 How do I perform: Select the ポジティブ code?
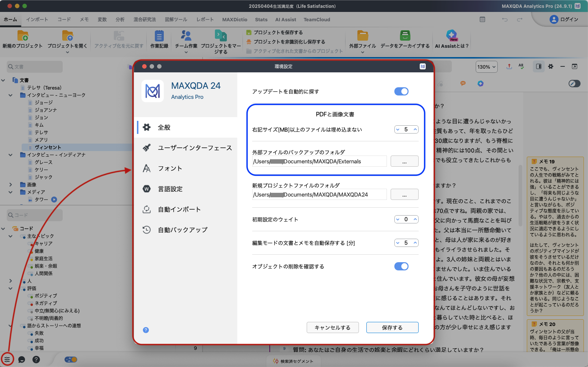pyautogui.click(x=46, y=296)
